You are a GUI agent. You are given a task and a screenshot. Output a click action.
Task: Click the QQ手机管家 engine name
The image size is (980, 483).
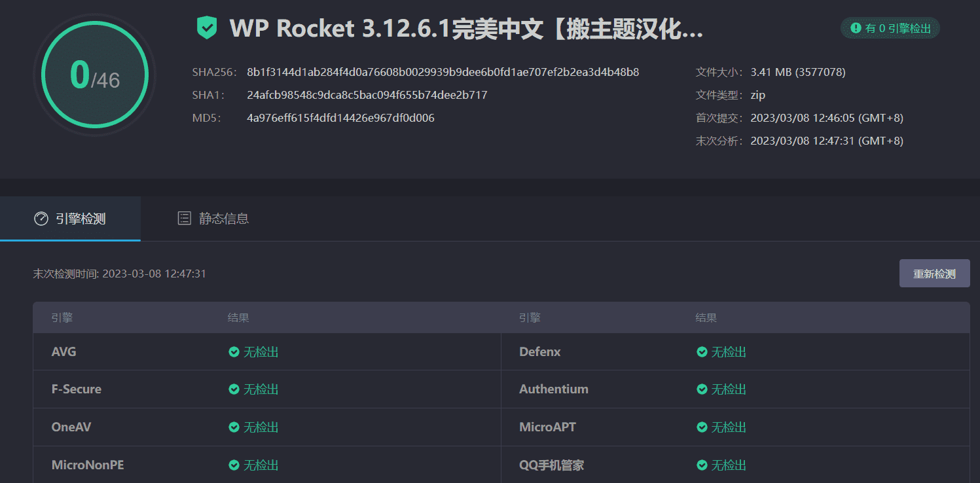click(x=552, y=465)
